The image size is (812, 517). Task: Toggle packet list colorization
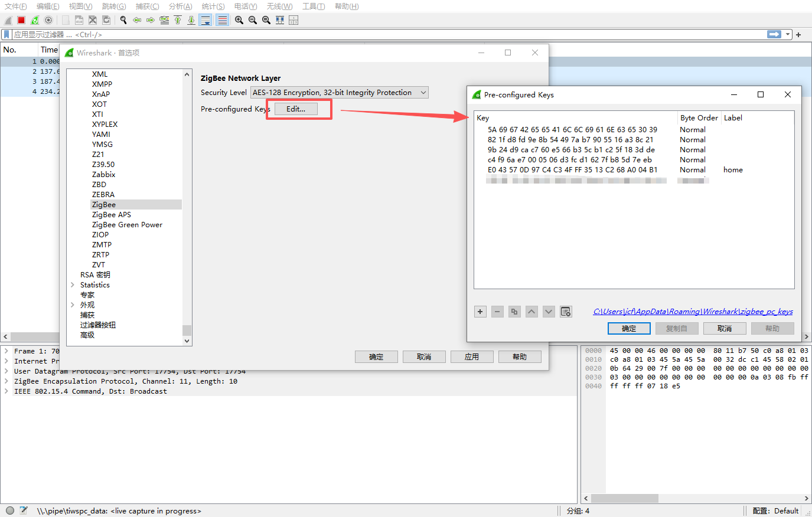222,20
